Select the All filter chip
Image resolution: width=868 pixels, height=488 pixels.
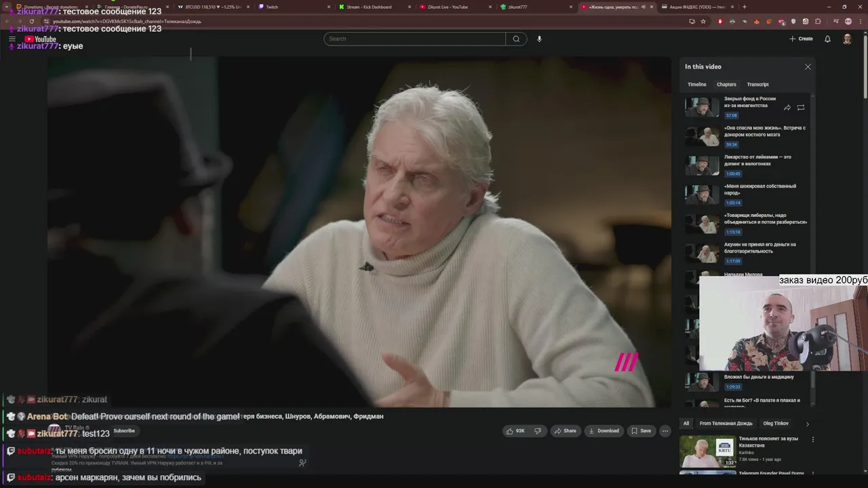(x=686, y=424)
